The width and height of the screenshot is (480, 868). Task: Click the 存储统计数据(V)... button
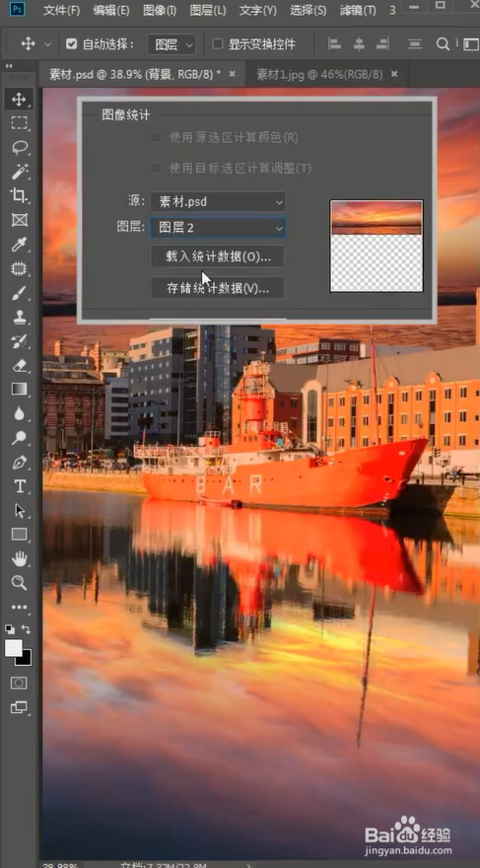click(x=218, y=288)
